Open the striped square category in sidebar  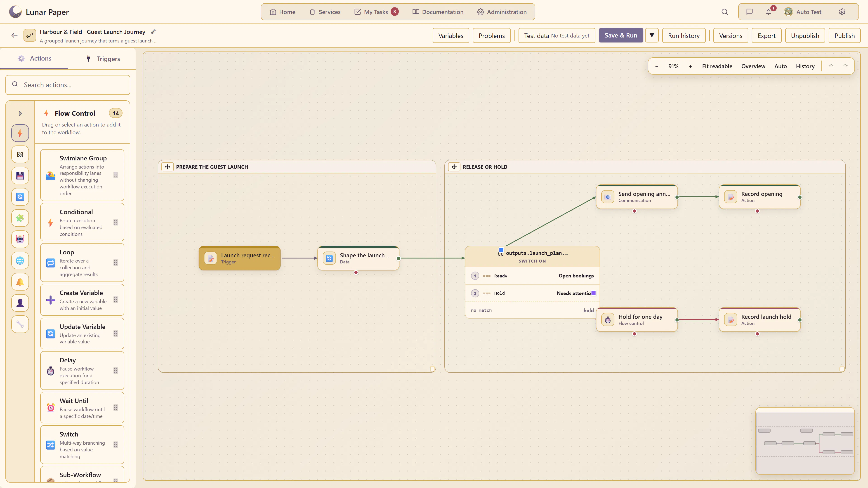point(20,155)
